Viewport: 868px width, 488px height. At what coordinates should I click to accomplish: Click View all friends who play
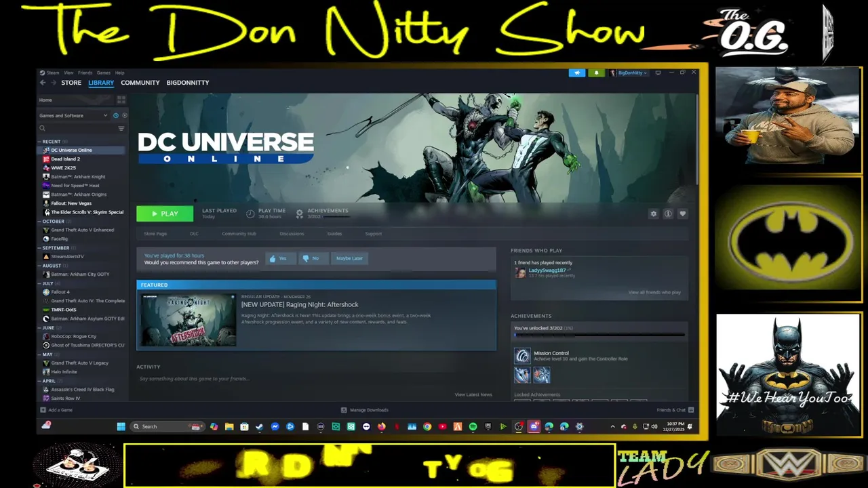pos(654,292)
